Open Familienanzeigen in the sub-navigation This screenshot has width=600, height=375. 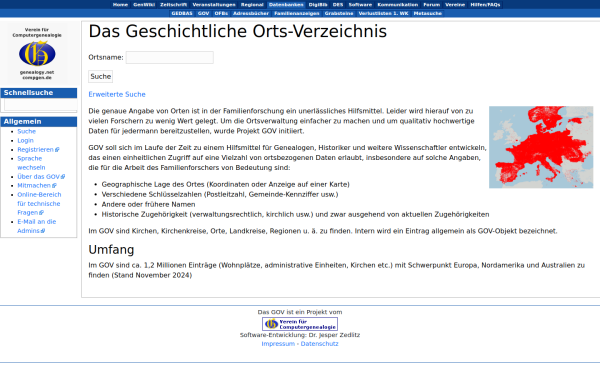coord(297,13)
